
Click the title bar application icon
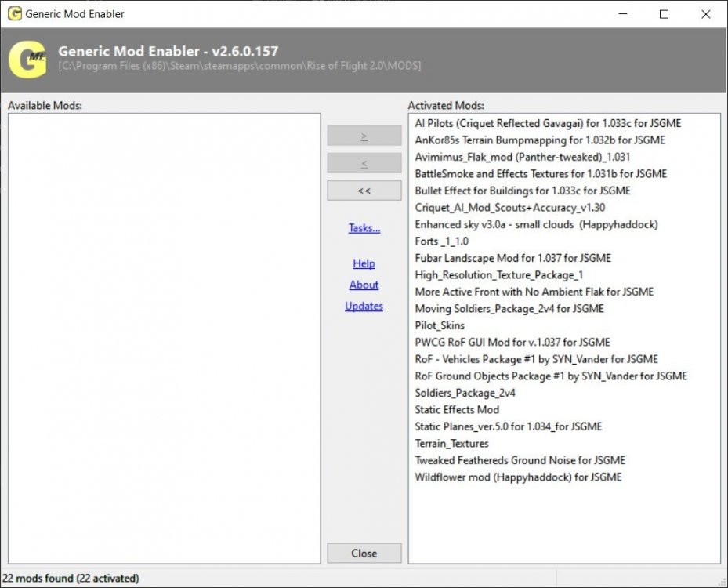point(13,14)
